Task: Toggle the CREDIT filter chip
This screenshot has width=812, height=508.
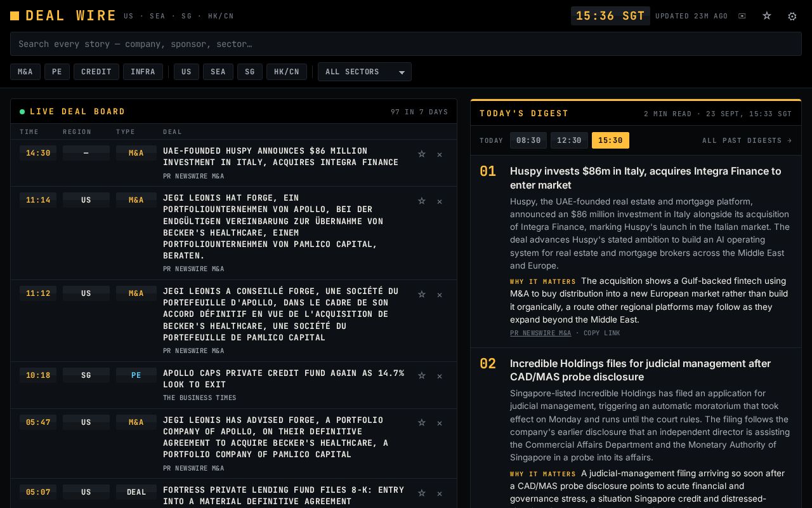Action: pos(96,72)
